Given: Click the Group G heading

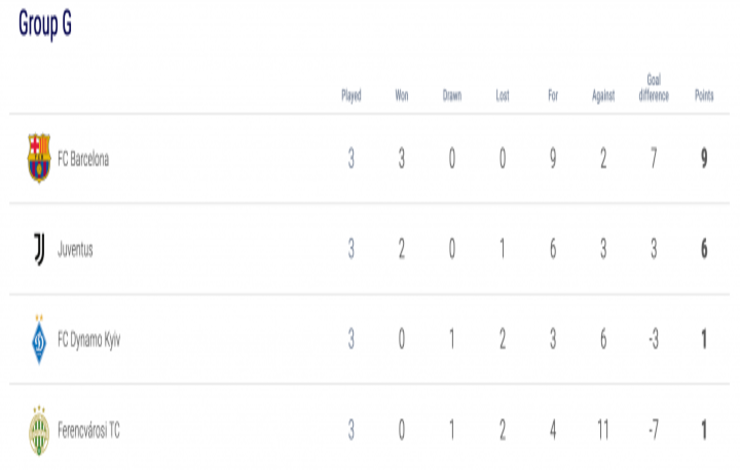Looking at the screenshot, I should (45, 26).
